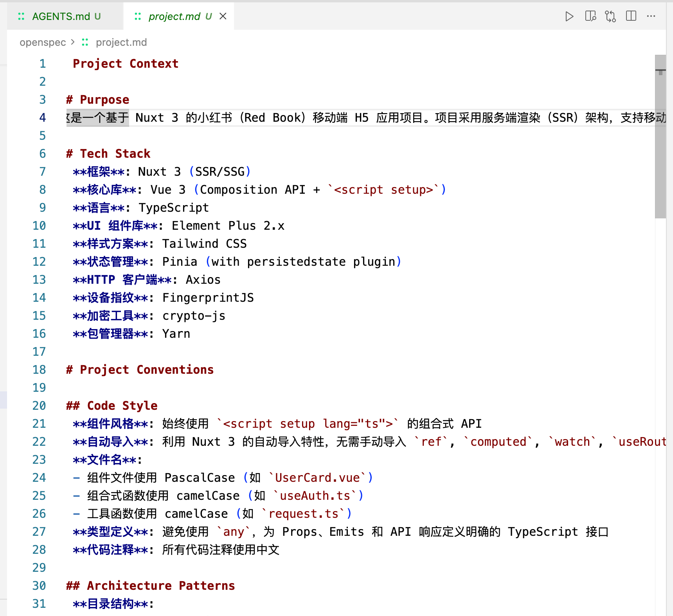The image size is (673, 616).
Task: Split the editor with the split icon
Action: (x=631, y=16)
